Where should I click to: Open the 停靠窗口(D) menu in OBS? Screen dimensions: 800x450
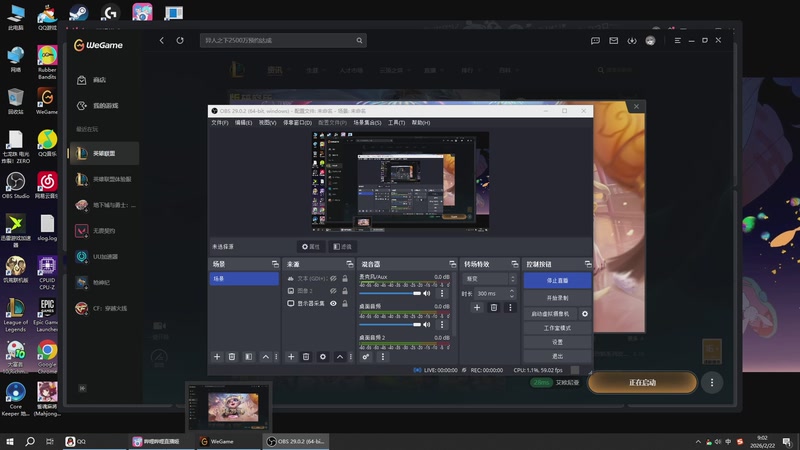tap(297, 123)
